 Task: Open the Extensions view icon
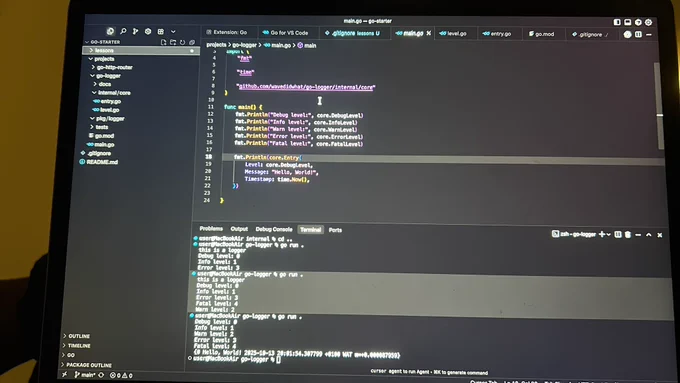click(x=160, y=31)
